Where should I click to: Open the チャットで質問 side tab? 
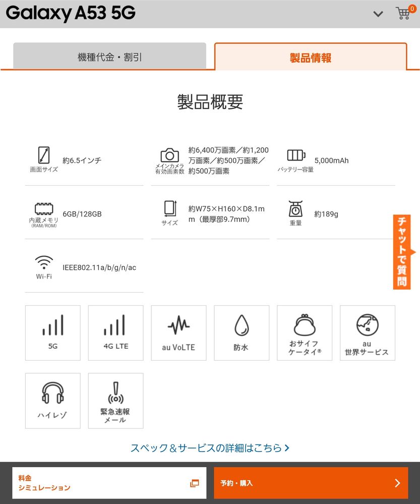(403, 252)
